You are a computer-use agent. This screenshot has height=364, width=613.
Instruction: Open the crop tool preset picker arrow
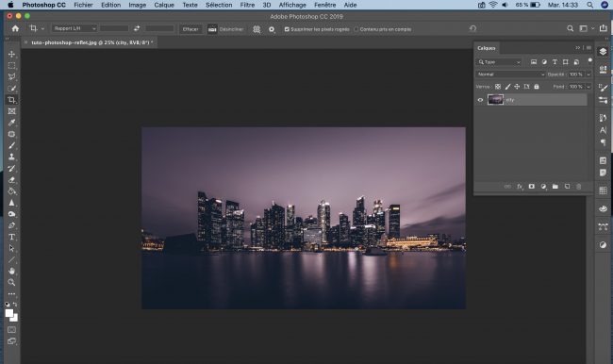tap(42, 28)
